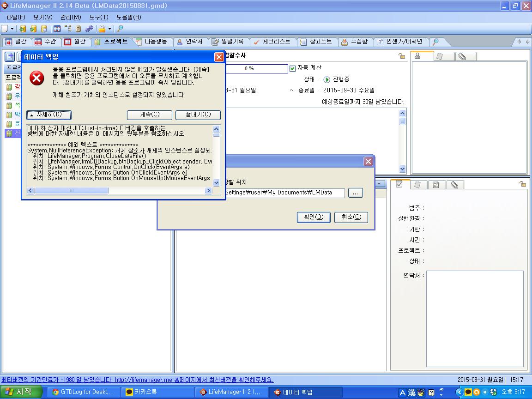Switch to the 일간 tab
Image resolution: width=532 pixels, height=399 pixels.
tap(16, 42)
